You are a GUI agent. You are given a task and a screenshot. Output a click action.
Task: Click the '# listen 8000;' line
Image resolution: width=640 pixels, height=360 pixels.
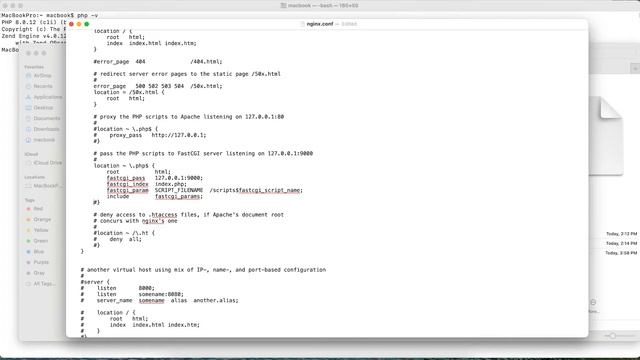pos(118,288)
